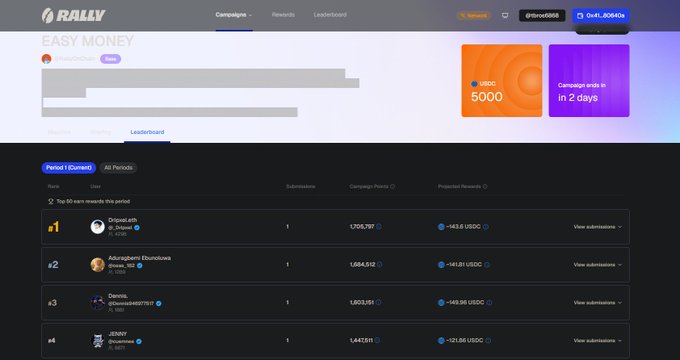Click verified badge next to DripxeLeth's handle
The height and width of the screenshot is (360, 680).
click(x=137, y=227)
